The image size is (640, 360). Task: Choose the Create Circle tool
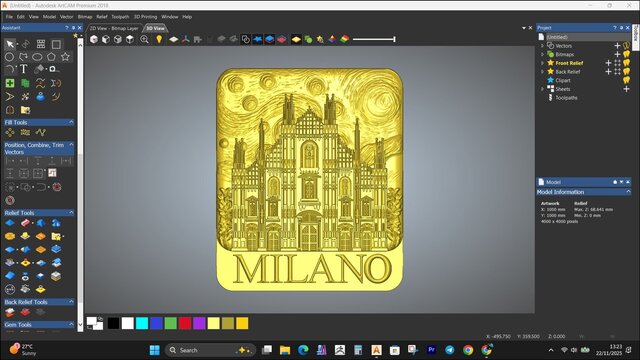pyautogui.click(x=9, y=57)
